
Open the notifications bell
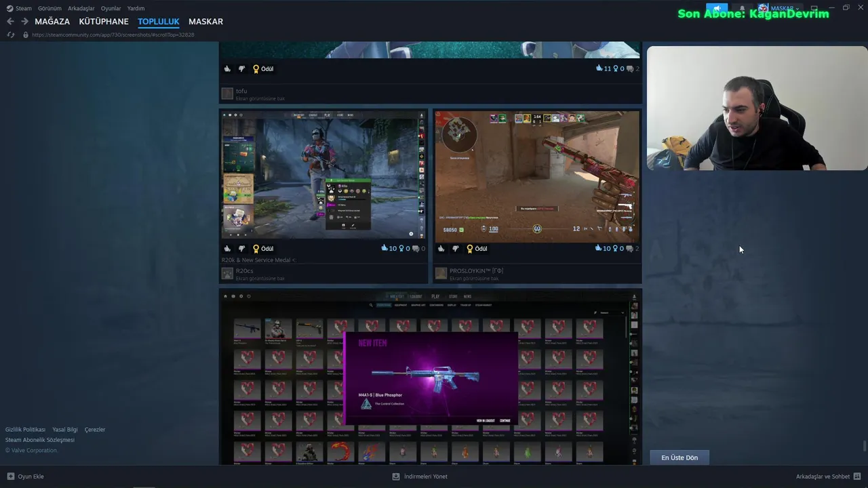742,8
